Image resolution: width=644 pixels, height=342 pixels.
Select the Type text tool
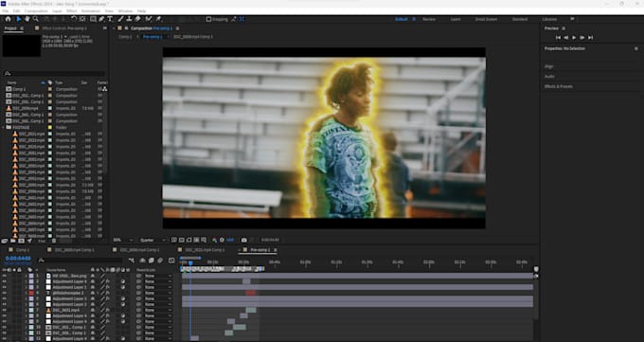click(x=110, y=19)
